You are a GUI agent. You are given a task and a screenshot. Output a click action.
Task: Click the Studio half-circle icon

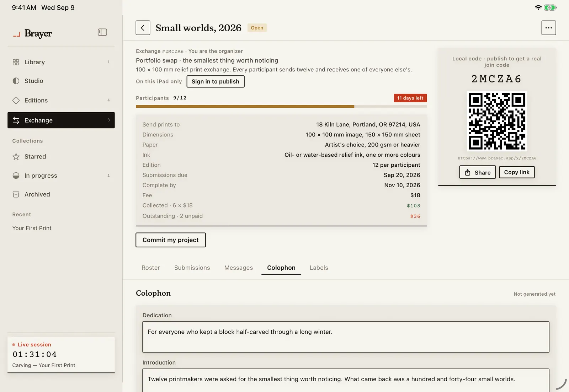[x=16, y=81]
